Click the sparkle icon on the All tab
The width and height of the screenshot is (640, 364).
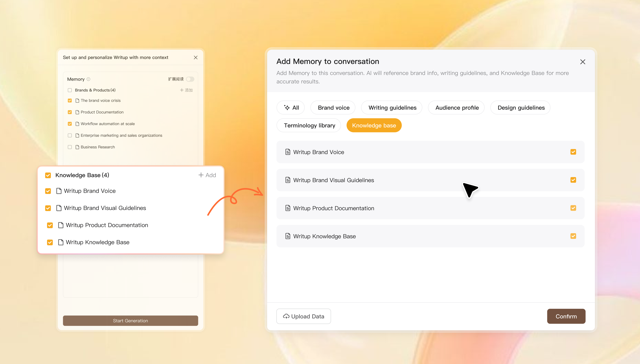coord(287,108)
